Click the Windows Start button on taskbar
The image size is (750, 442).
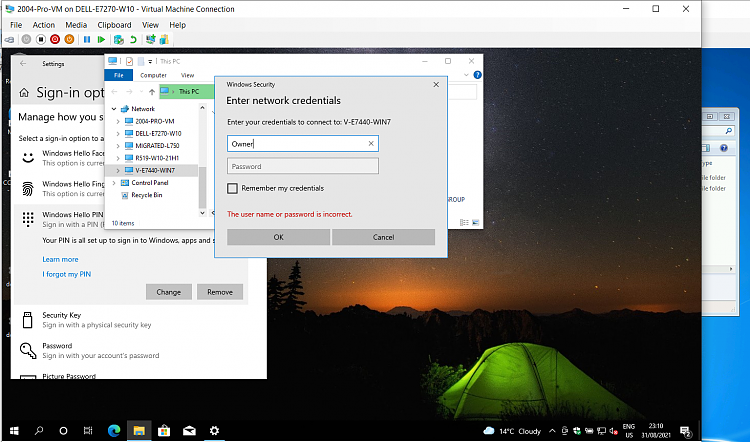pyautogui.click(x=14, y=431)
